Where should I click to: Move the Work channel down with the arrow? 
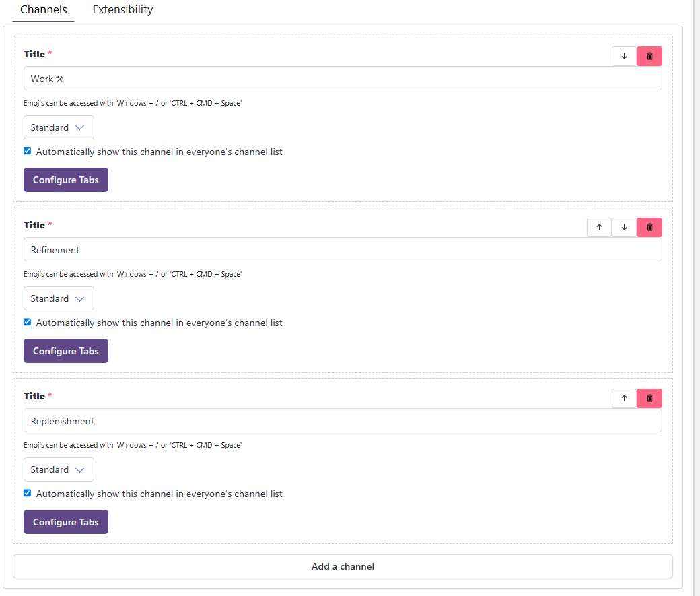pos(623,56)
